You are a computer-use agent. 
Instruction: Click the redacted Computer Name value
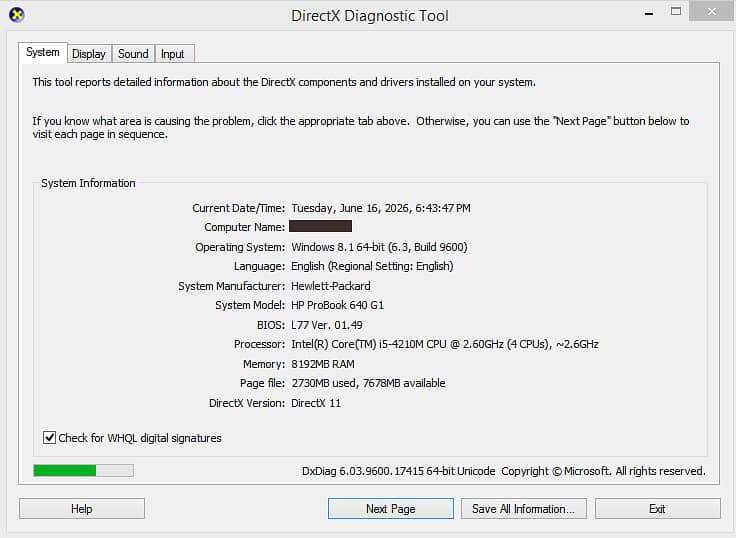pos(320,226)
